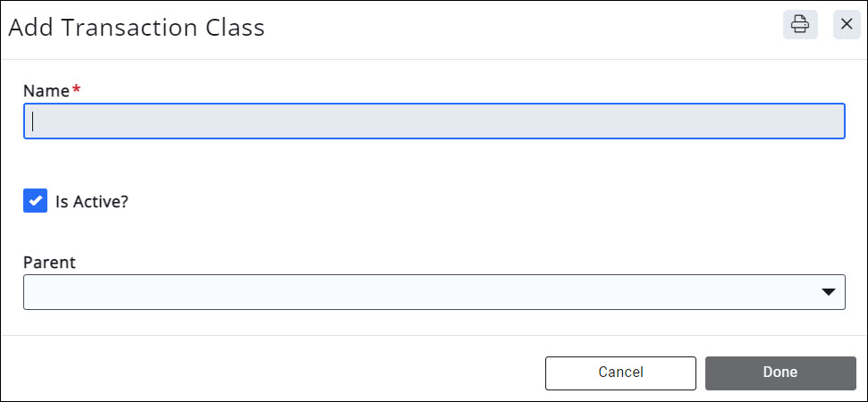
Task: Click the right end of the Name input
Action: [x=827, y=121]
